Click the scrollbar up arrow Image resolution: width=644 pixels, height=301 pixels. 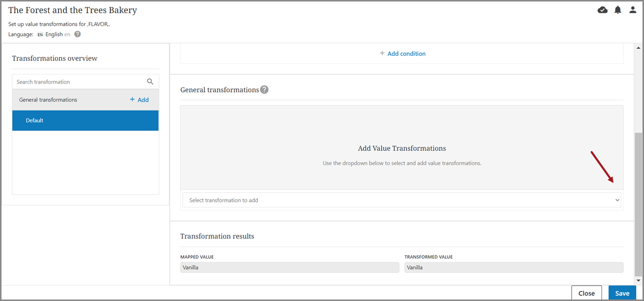point(638,48)
